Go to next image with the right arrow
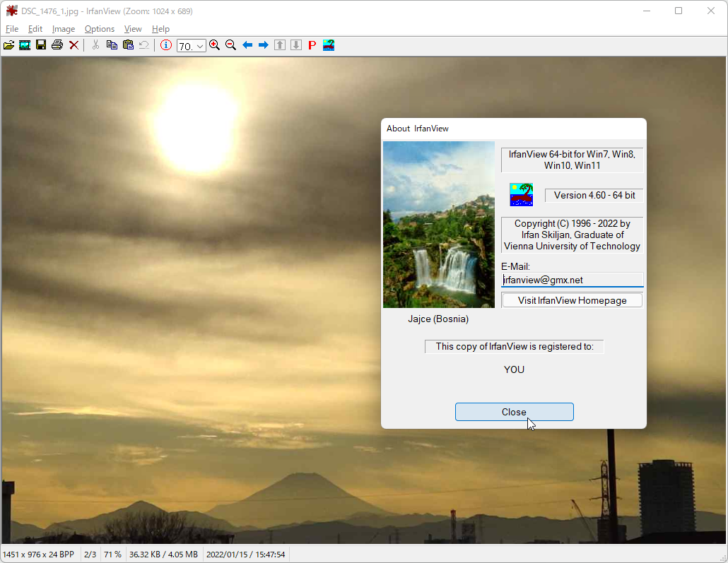This screenshot has width=728, height=563. (x=262, y=45)
